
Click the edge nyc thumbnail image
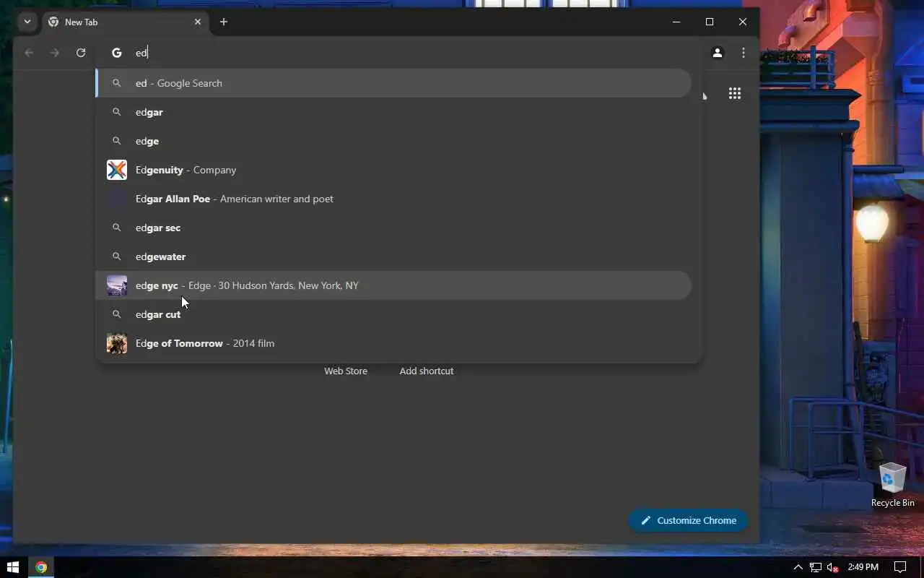pyautogui.click(x=117, y=285)
